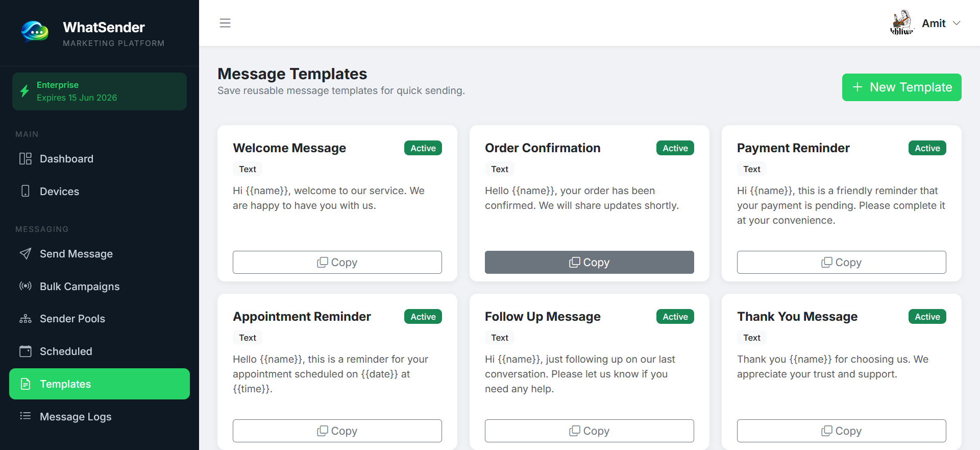This screenshot has width=980, height=450.
Task: Navigate to Bulk Campaigns
Action: pyautogui.click(x=100, y=287)
